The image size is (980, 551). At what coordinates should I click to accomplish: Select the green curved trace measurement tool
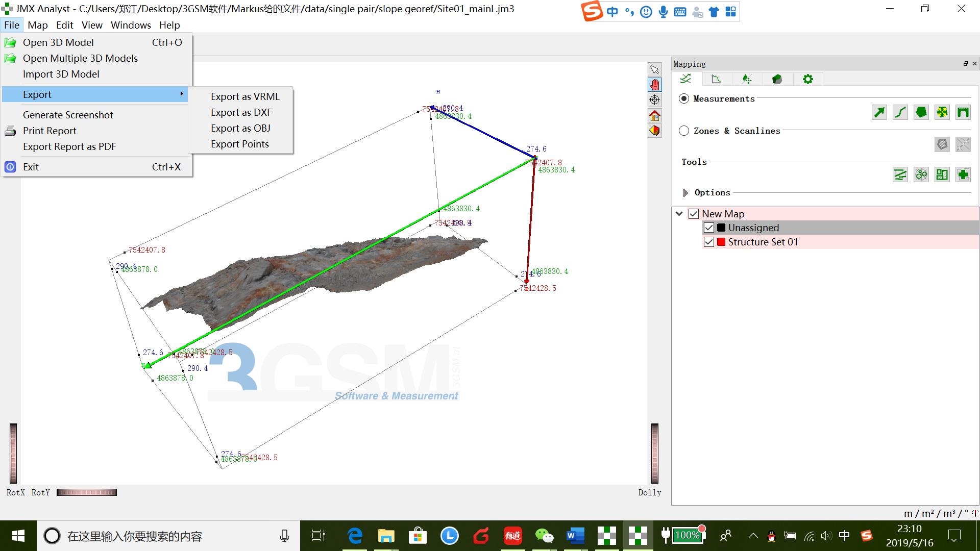[900, 112]
